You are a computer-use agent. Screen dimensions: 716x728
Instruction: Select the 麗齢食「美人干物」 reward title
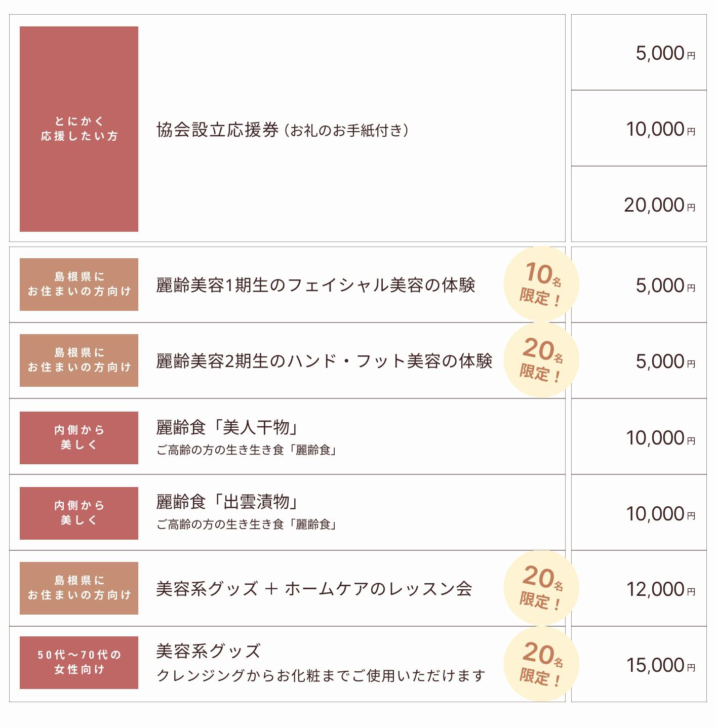coord(226,428)
